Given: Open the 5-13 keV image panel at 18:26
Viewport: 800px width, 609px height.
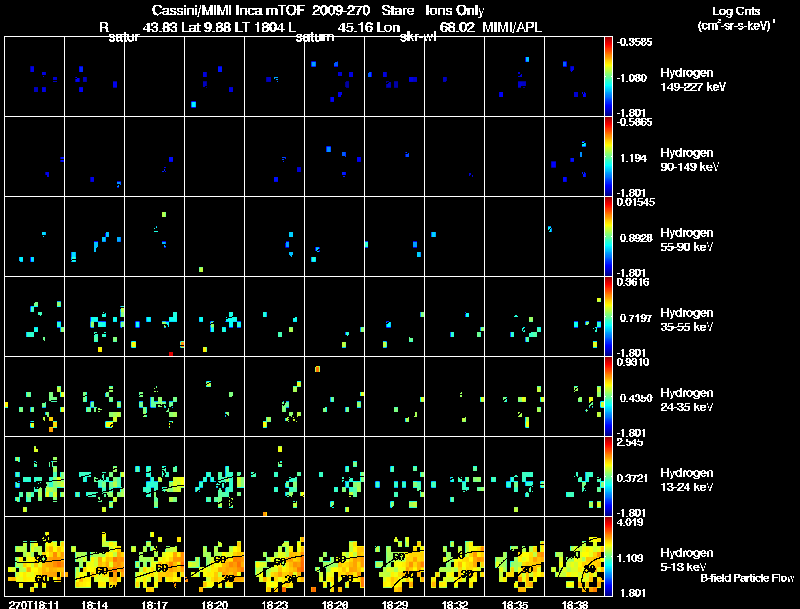Looking at the screenshot, I should click(335, 556).
